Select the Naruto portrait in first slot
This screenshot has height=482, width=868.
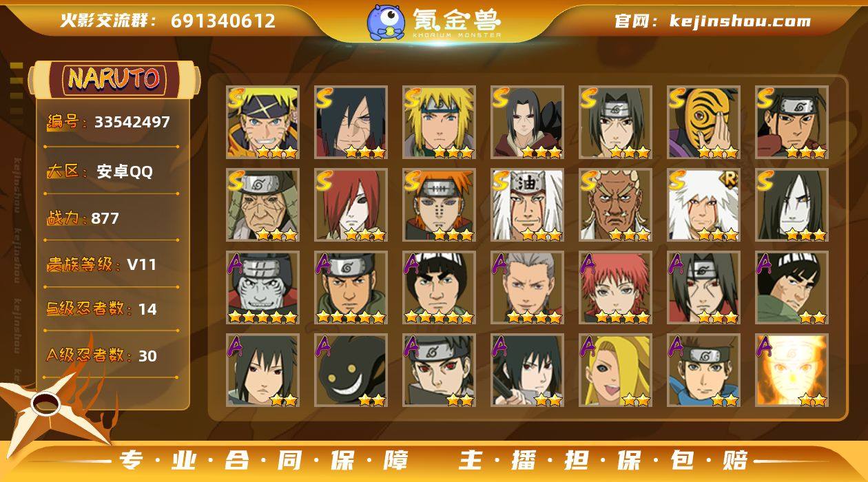(262, 123)
